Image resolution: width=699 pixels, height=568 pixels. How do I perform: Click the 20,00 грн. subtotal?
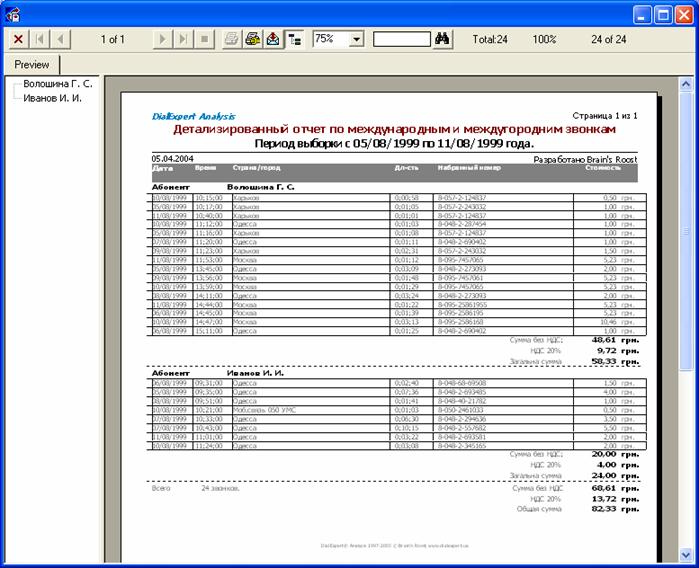(x=615, y=454)
